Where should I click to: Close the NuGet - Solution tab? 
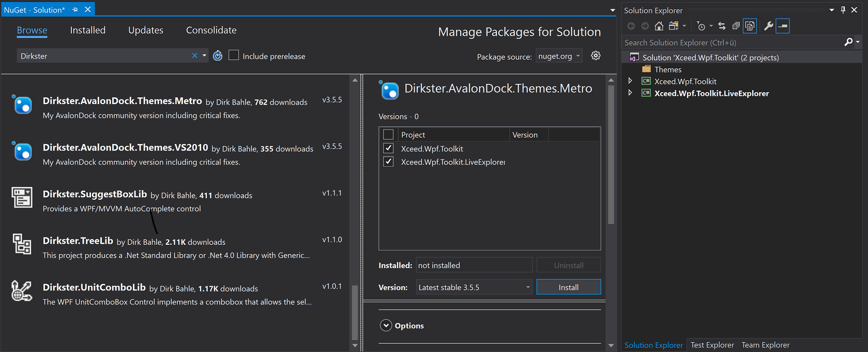[x=88, y=10]
